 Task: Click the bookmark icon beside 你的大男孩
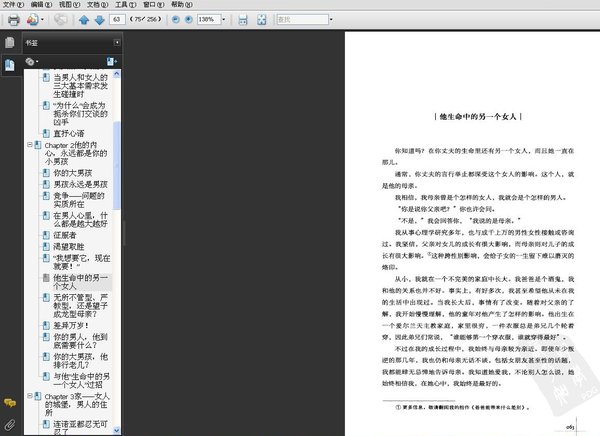click(x=46, y=172)
